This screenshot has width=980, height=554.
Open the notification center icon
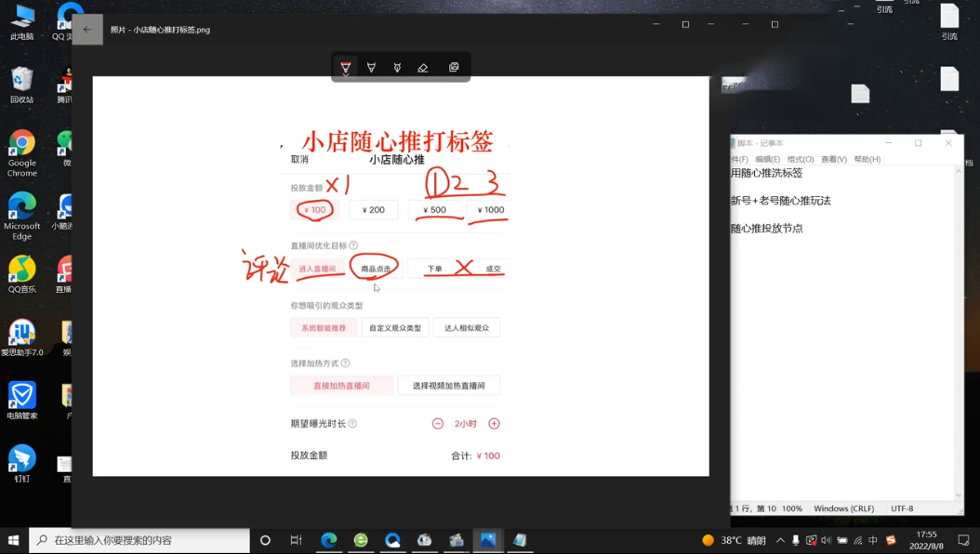click(x=963, y=540)
